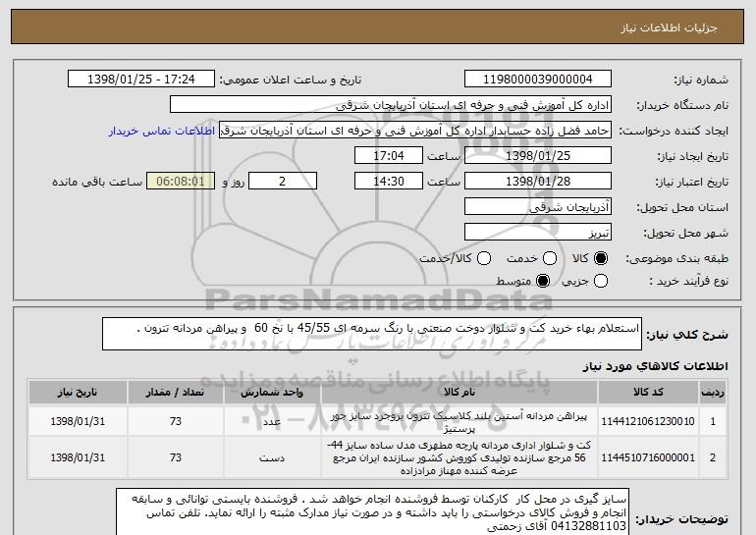This screenshot has width=756, height=535.
Task: Click the label ساعت باقی مانده
Action: click(x=97, y=182)
